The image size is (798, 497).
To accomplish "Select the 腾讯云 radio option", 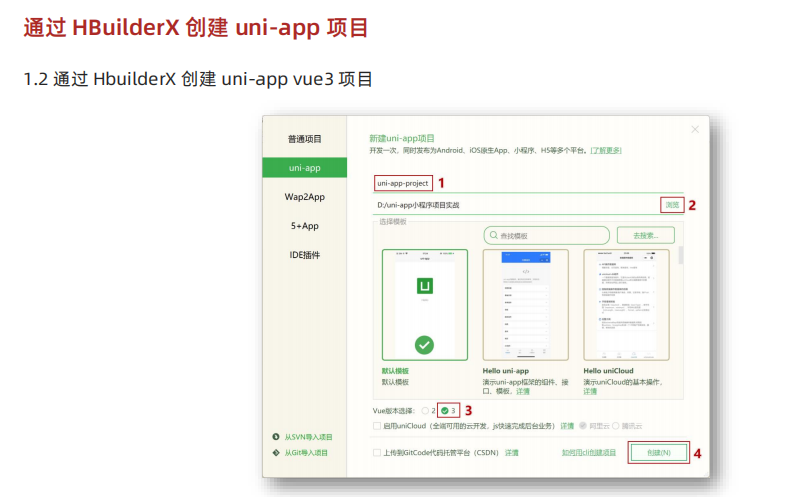I will tap(615, 426).
